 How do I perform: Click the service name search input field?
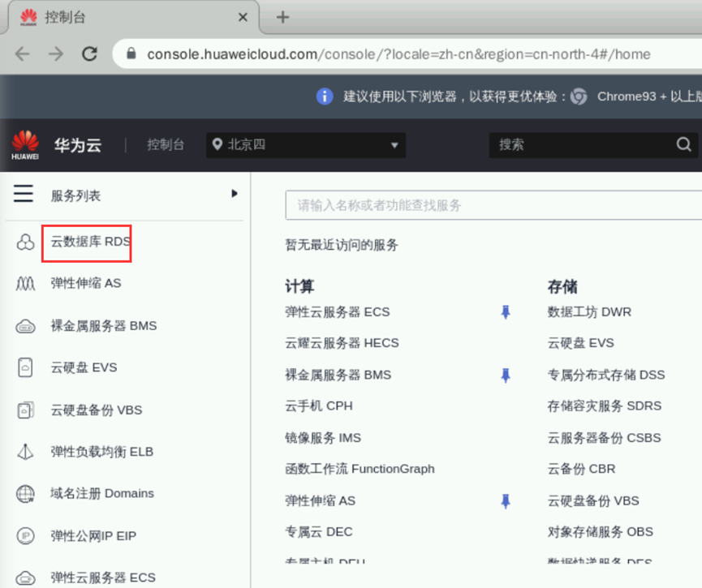[493, 205]
